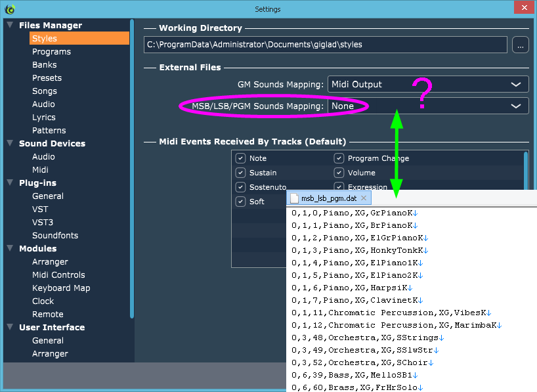Viewport: 537px width, 392px height.
Task: Open VST3 plug-in settings
Action: (x=43, y=223)
